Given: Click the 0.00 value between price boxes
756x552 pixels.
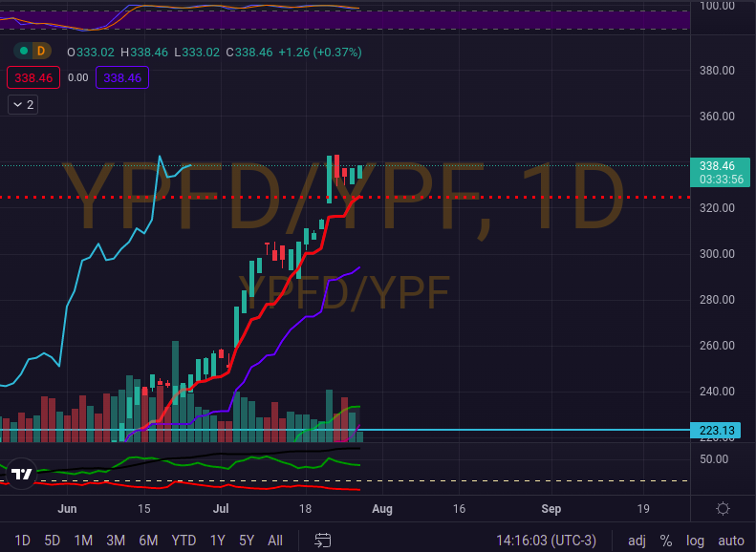Looking at the screenshot, I should click(78, 77).
